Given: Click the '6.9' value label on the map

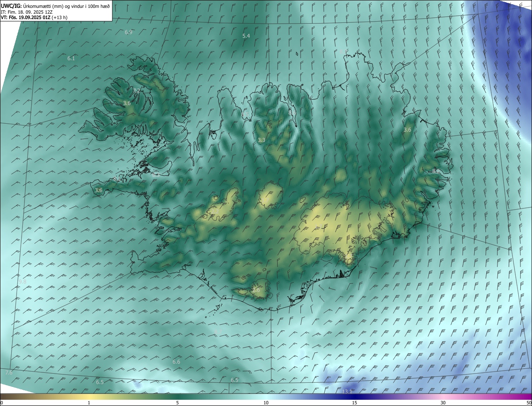Looking at the screenshot, I should [128, 32].
